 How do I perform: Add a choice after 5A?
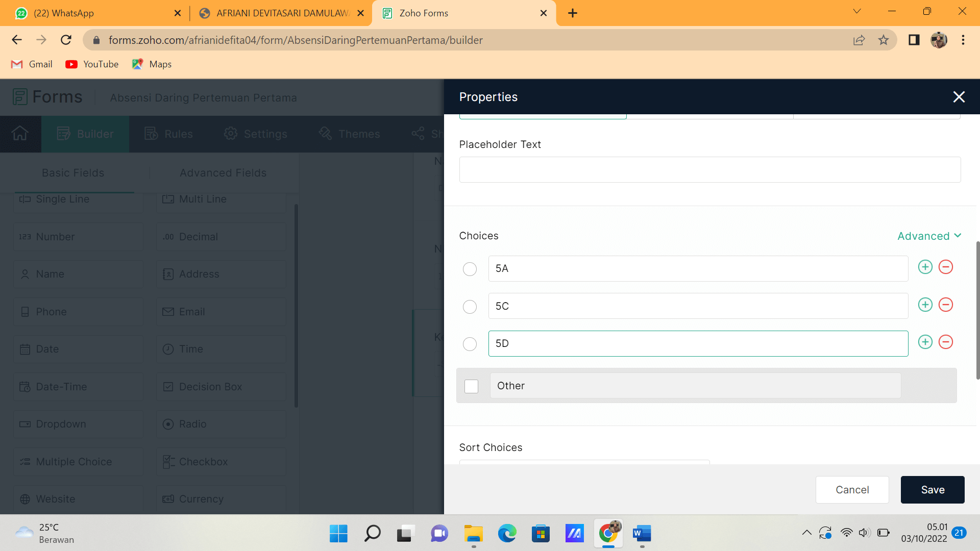pyautogui.click(x=925, y=267)
